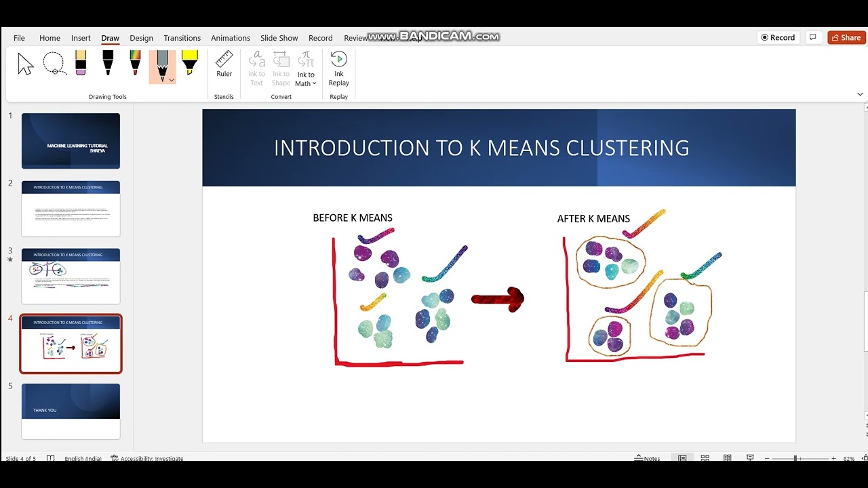The height and width of the screenshot is (488, 868).
Task: Select slide 4 thumbnail
Action: pyautogui.click(x=71, y=344)
